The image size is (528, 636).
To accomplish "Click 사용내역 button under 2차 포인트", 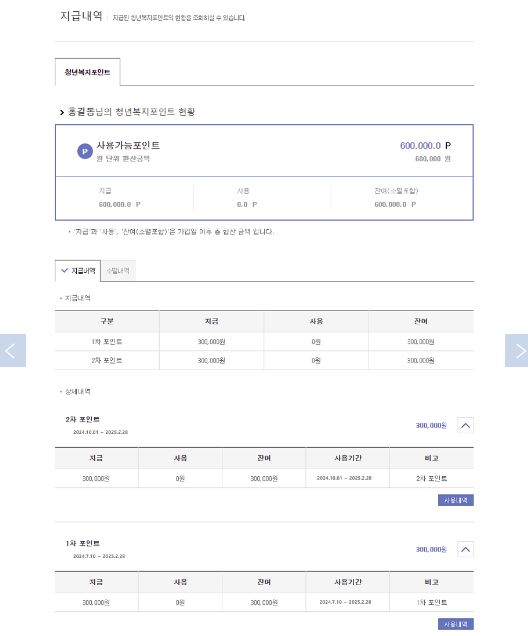I will tap(455, 500).
